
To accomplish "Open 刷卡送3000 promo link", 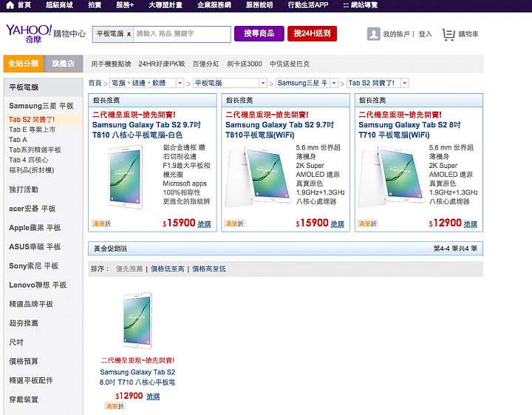I will (x=245, y=64).
